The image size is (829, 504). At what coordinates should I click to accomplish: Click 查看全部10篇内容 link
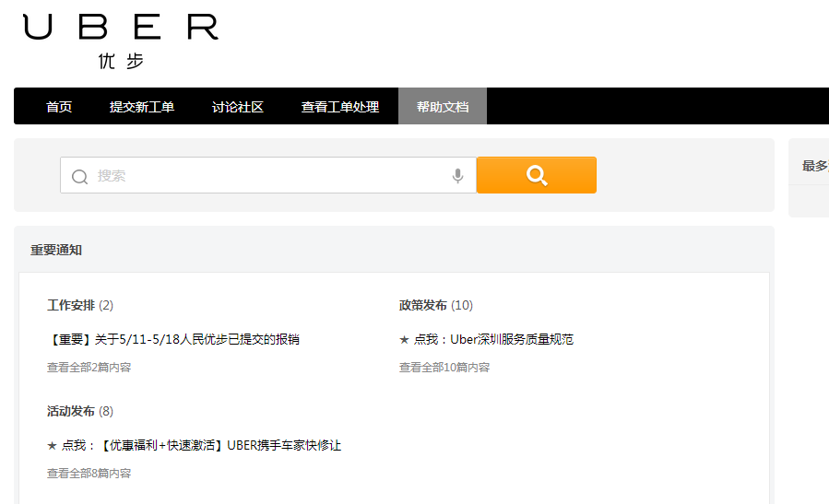point(444,367)
